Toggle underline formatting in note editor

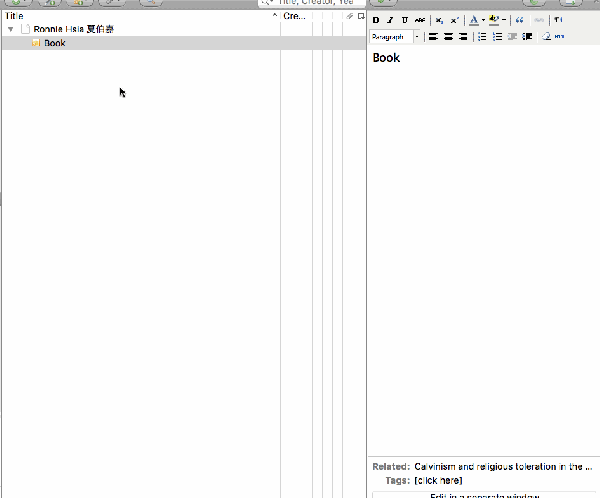(x=404, y=20)
